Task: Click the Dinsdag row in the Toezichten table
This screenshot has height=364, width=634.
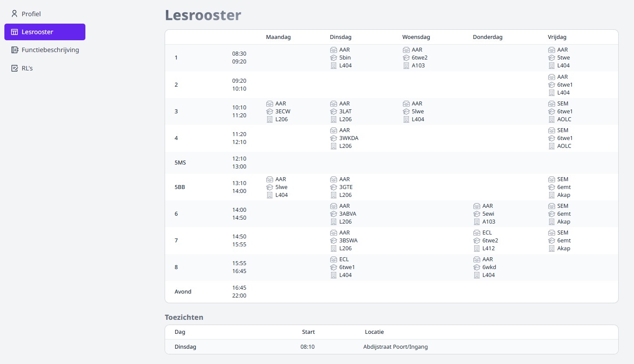Action: point(185,346)
